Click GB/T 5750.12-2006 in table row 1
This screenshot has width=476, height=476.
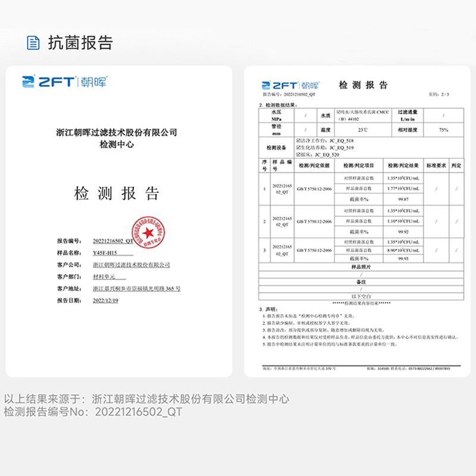click(x=314, y=189)
